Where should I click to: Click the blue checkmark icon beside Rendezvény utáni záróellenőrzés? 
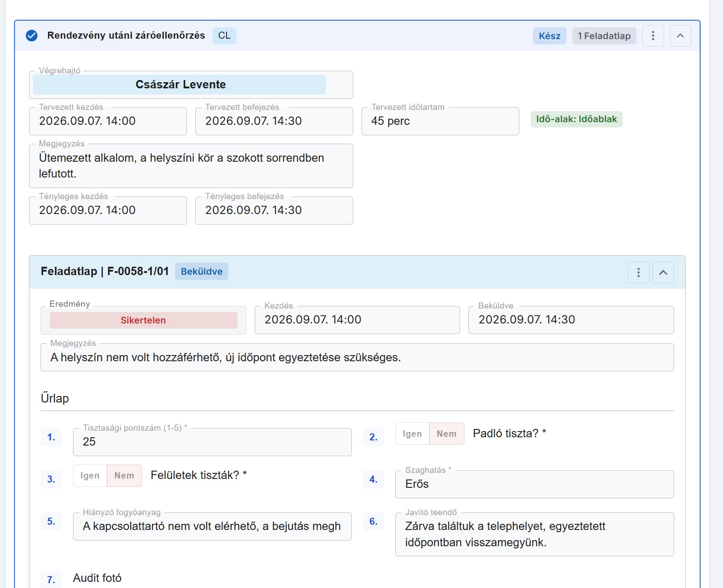coord(32,36)
